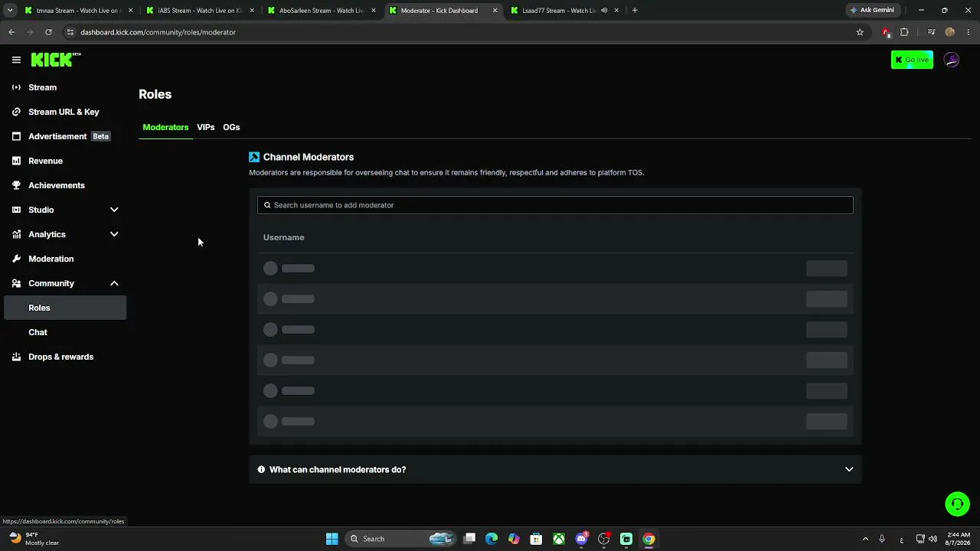This screenshot has height=551, width=980.
Task: Go to the Revenue page
Action: (x=65, y=161)
